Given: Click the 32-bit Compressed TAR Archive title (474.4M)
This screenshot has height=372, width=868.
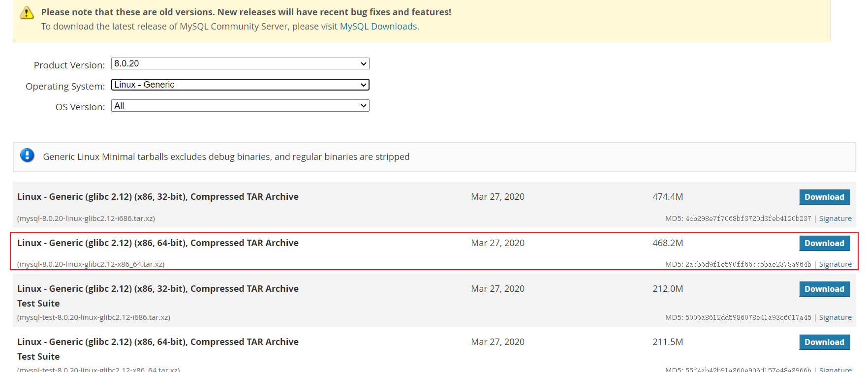Looking at the screenshot, I should pos(158,197).
